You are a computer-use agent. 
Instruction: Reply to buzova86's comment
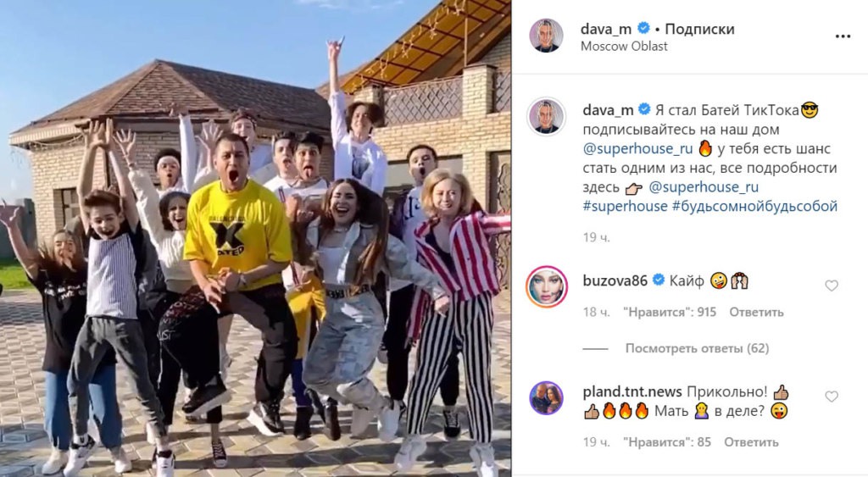coord(756,312)
